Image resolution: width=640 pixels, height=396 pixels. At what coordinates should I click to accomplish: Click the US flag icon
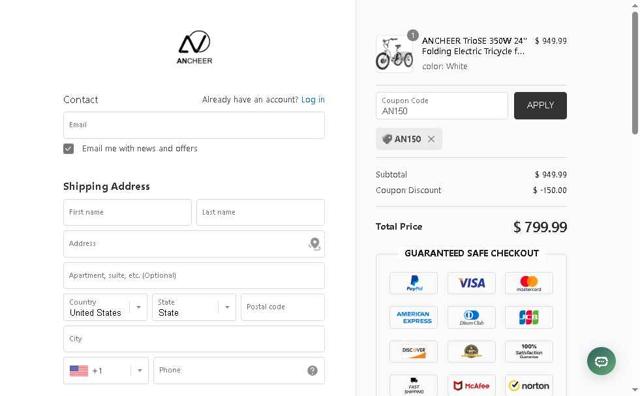79,371
